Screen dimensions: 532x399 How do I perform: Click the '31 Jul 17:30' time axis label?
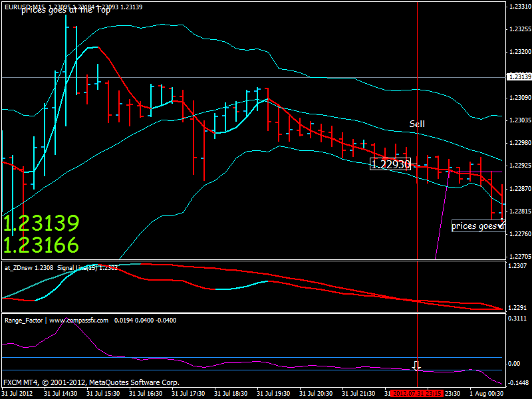click(x=188, y=394)
